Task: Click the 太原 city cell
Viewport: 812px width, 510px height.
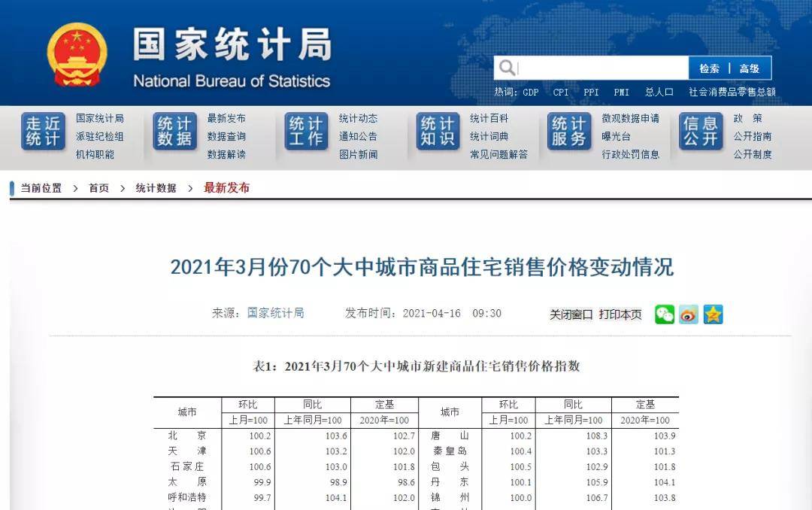Action: (187, 482)
